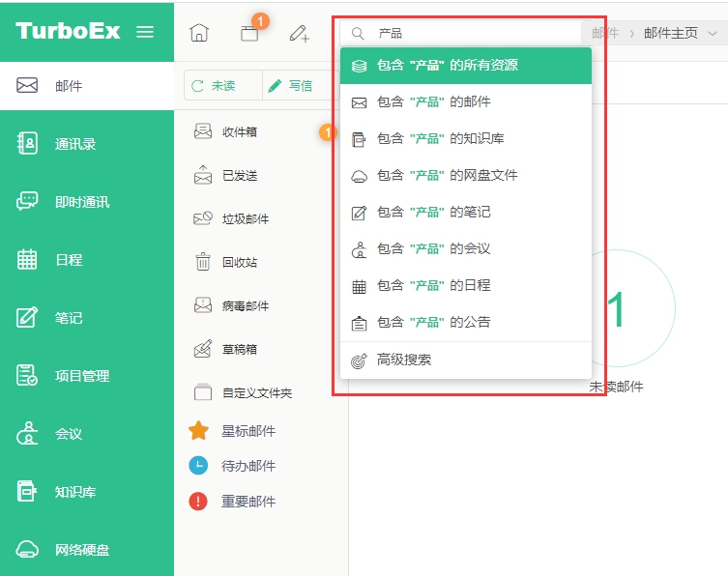
Task: Expand the 自定义文件夹 custom folders
Action: pos(256,392)
